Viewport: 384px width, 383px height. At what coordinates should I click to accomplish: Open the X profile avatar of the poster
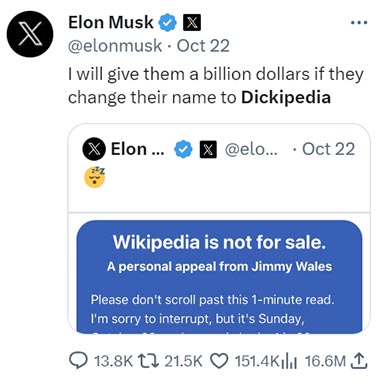click(x=30, y=34)
